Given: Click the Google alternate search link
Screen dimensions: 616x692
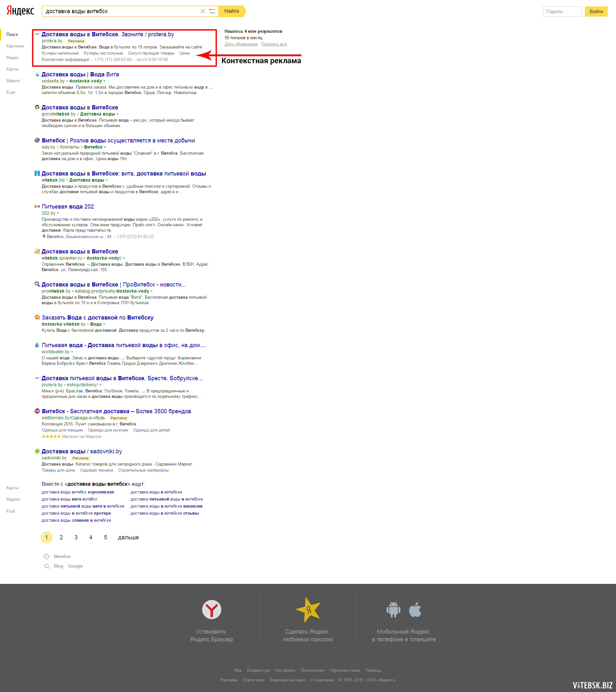Looking at the screenshot, I should click(75, 566).
